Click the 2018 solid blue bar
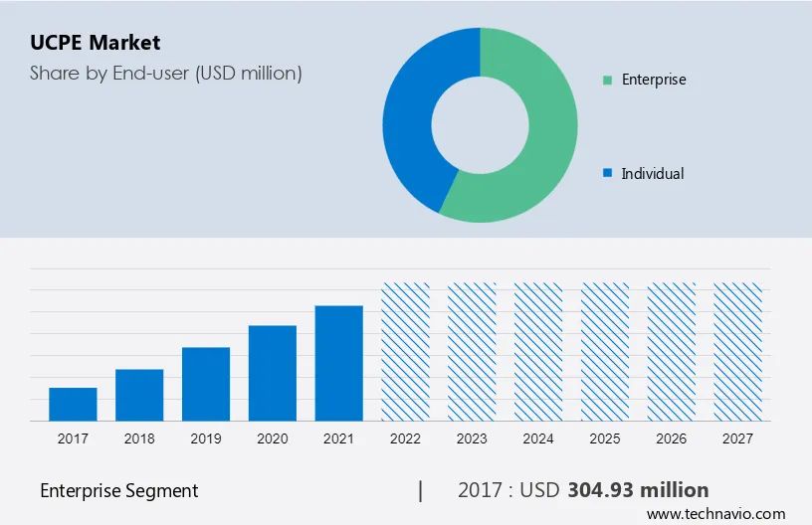 [139, 395]
